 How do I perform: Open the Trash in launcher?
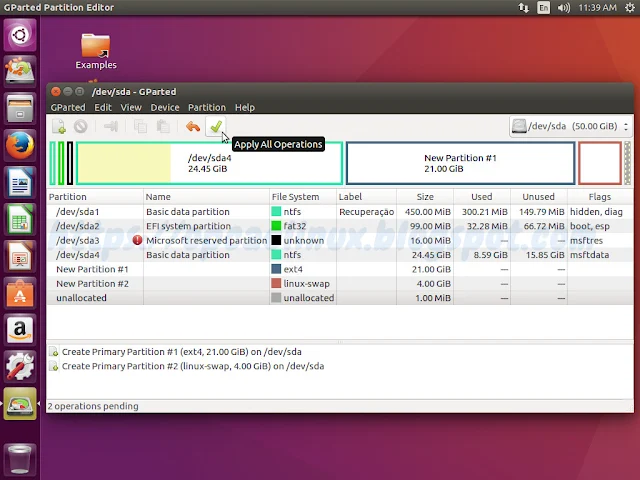tap(20, 459)
